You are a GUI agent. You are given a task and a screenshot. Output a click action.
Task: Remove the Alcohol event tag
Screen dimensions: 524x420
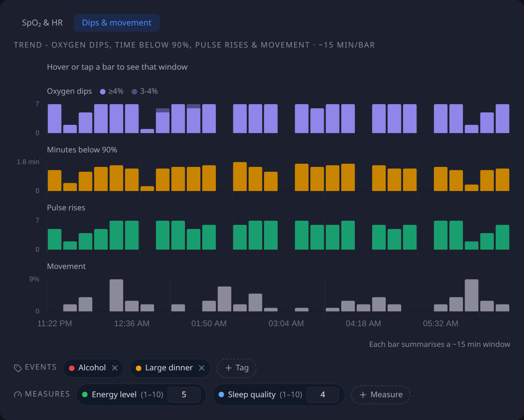115,368
